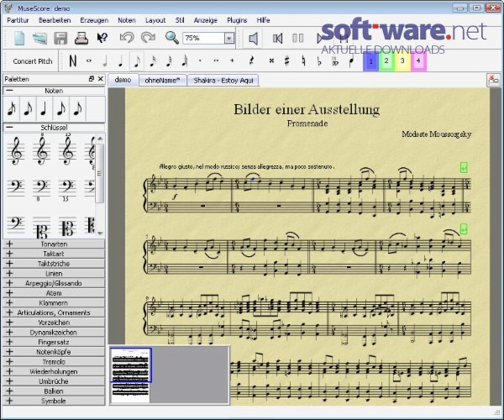Select pink voice 4
The height and width of the screenshot is (420, 504).
click(418, 60)
